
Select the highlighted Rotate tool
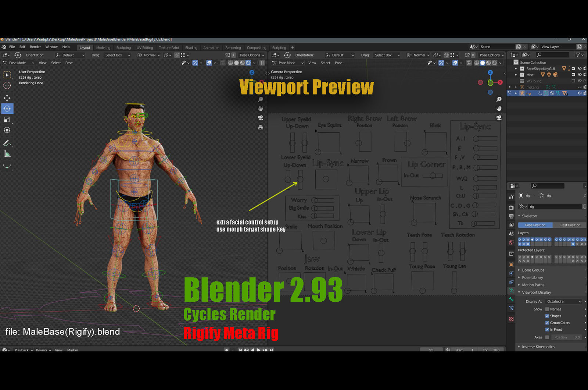[7, 109]
